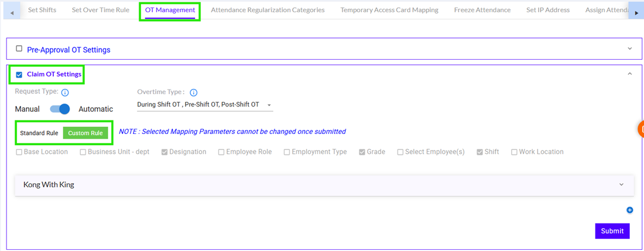Click the Request Type info icon

tap(65, 92)
